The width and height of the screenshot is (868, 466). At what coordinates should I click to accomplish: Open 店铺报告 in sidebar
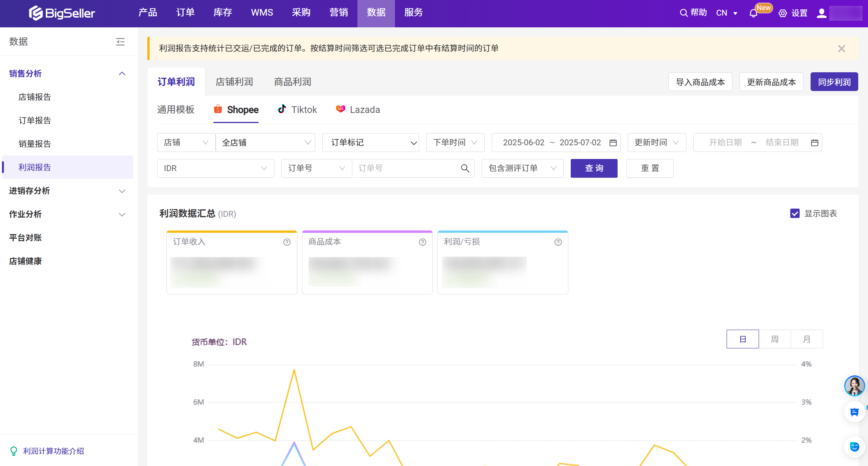click(x=35, y=97)
